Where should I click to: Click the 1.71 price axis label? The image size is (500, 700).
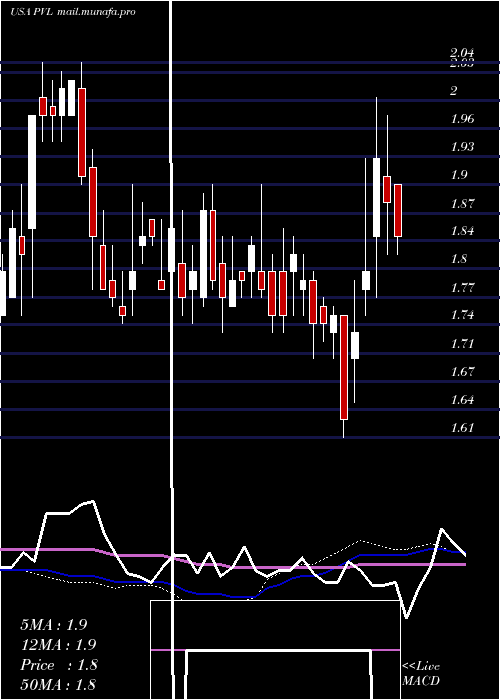(462, 343)
